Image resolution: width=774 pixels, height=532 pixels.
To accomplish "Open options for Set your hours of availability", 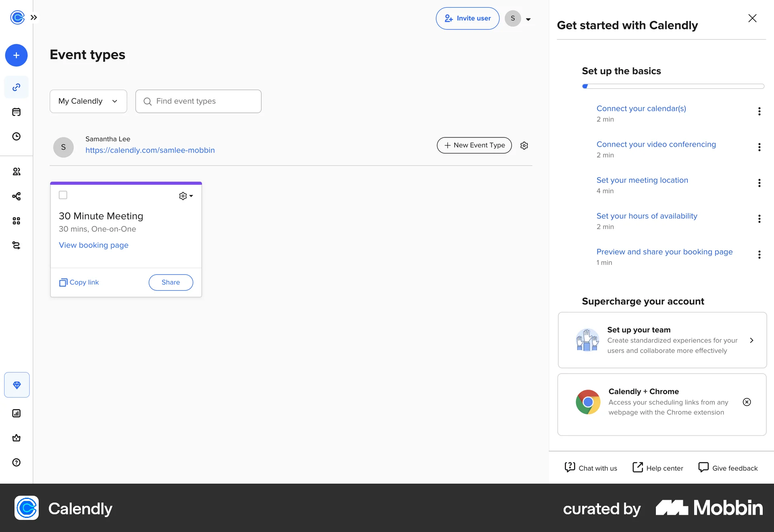I will [x=759, y=219].
